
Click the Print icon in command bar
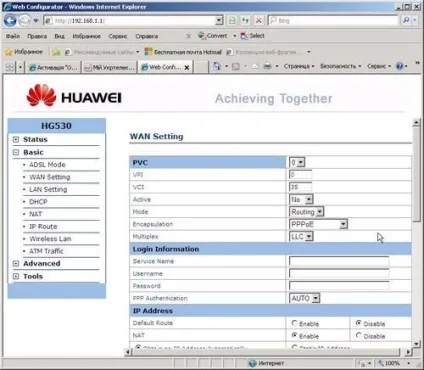tap(267, 66)
